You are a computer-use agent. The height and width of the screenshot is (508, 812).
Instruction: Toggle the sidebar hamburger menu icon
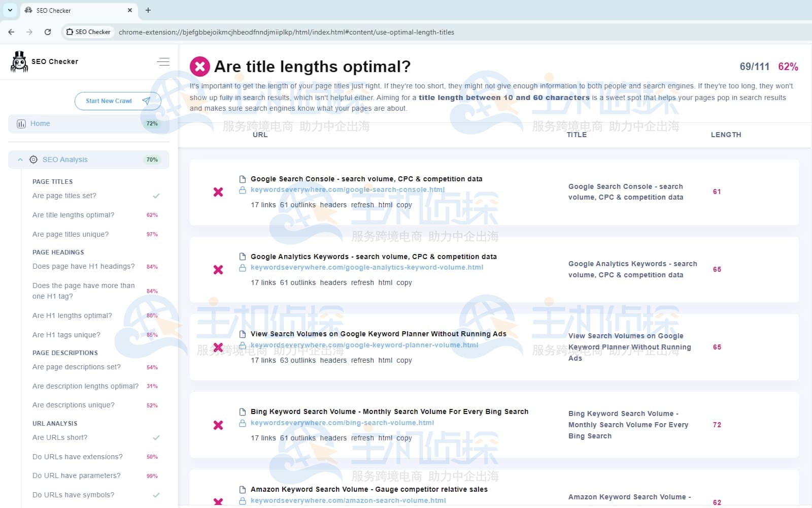(163, 61)
